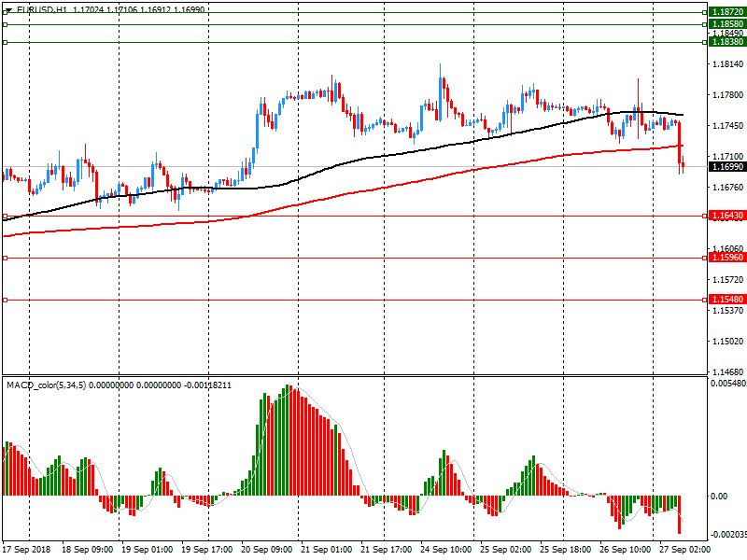Click the 0.005480 value on the MACD scale
This screenshot has height=560, width=747.
coord(728,384)
